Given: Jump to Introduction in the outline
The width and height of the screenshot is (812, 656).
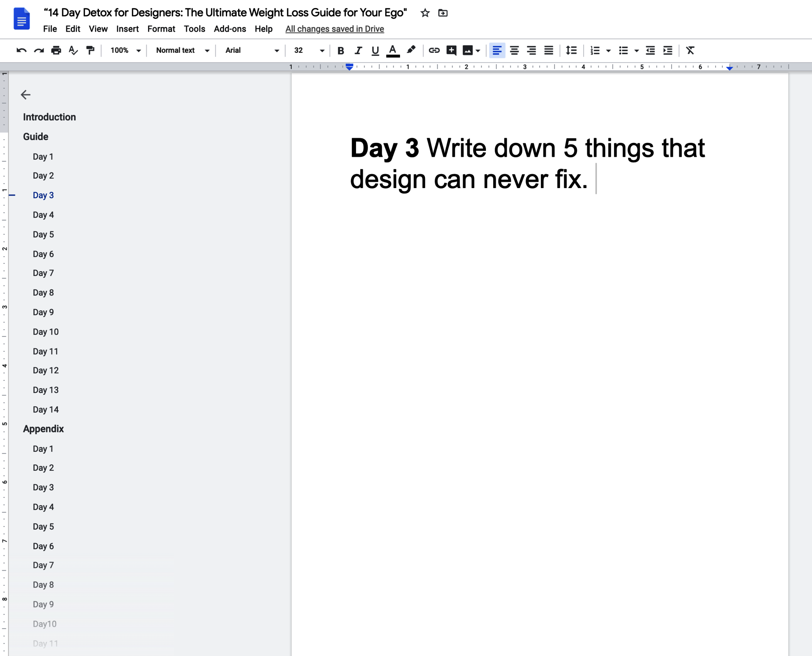Looking at the screenshot, I should tap(49, 117).
